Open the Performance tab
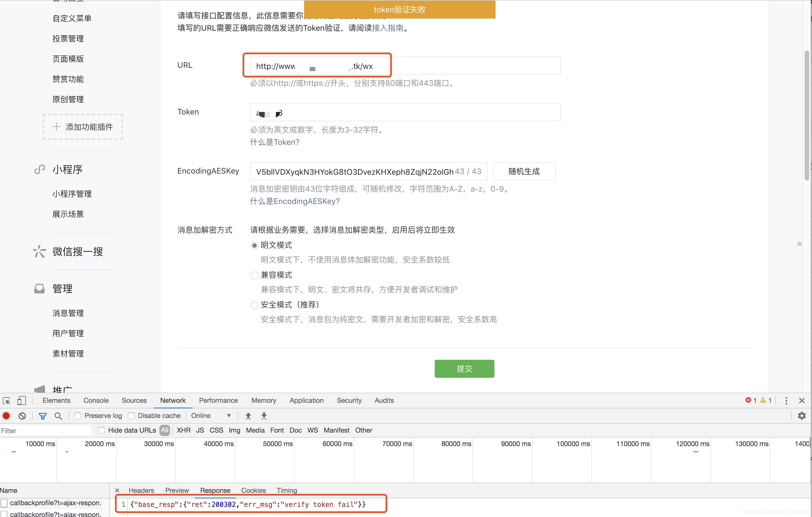This screenshot has height=517, width=812. click(x=218, y=400)
